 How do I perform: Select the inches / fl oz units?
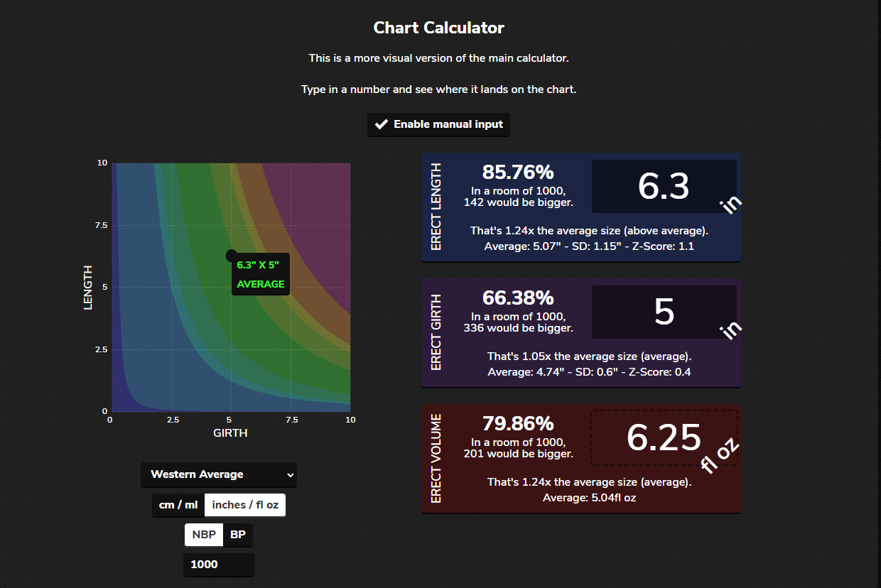click(245, 505)
